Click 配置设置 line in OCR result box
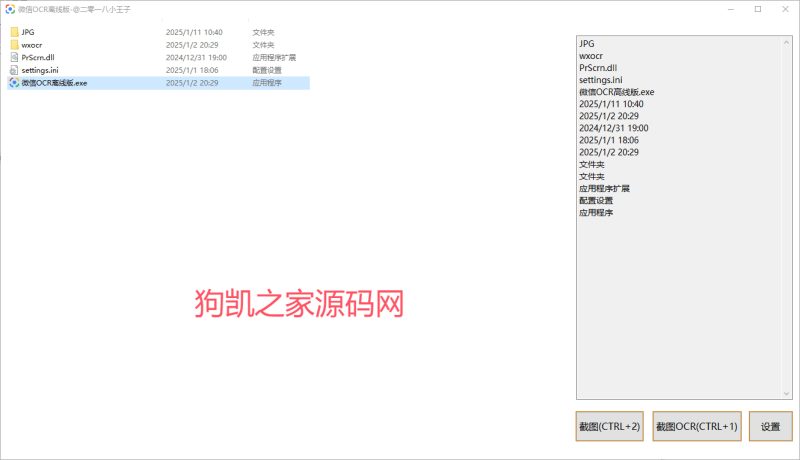The height and width of the screenshot is (460, 800). click(596, 201)
